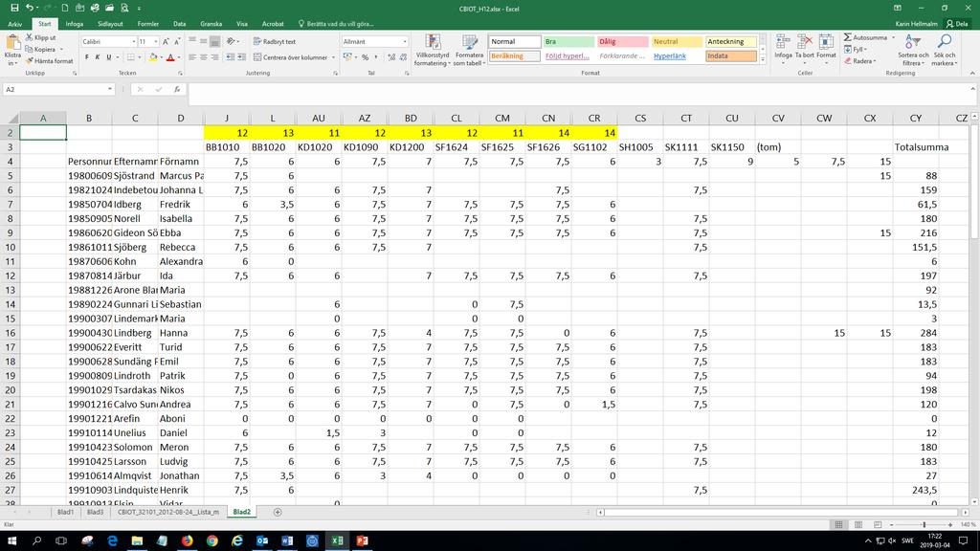Delete cells with Ta bort
The height and width of the screenshot is (551, 980).
[x=804, y=49]
